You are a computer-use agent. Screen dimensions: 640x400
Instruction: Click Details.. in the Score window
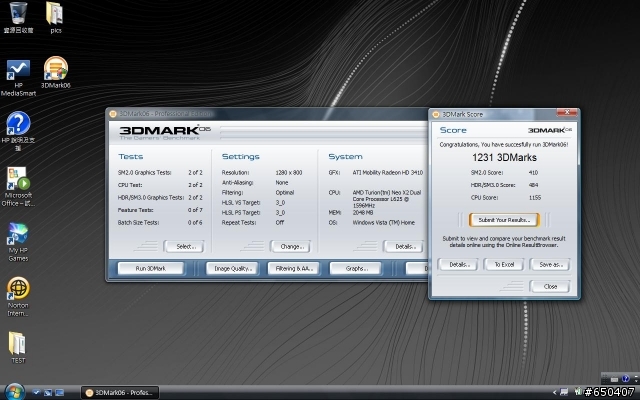coord(458,264)
